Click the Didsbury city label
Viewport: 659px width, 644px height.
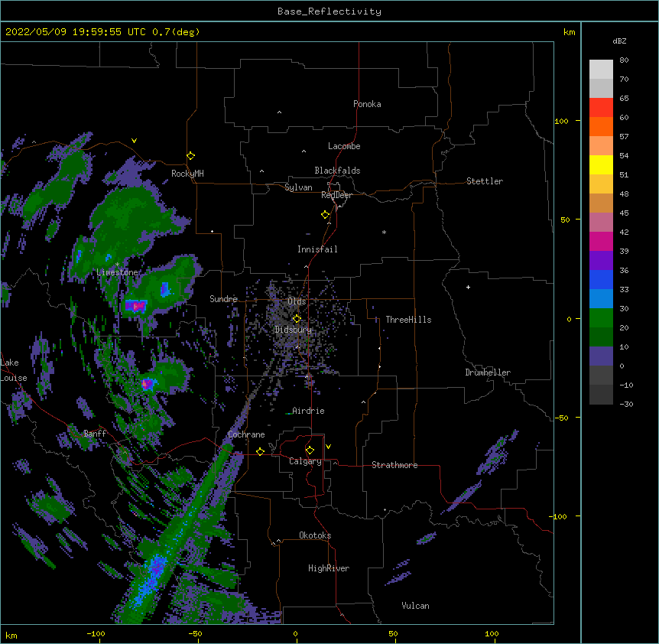(x=294, y=330)
